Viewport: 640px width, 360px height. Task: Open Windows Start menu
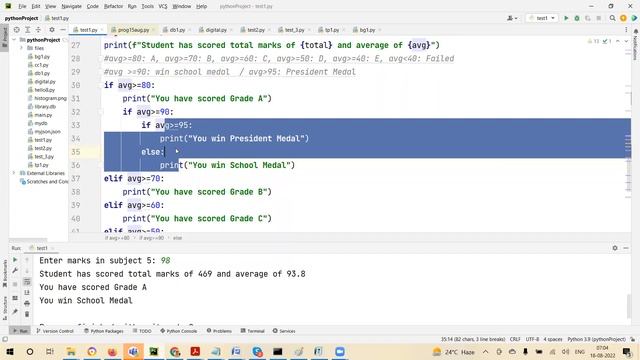tap(9, 351)
